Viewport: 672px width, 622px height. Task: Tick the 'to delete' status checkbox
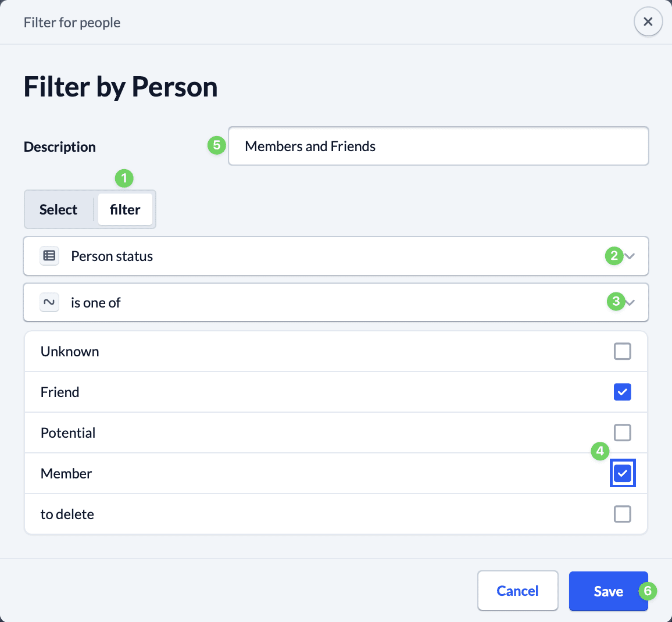(x=622, y=514)
